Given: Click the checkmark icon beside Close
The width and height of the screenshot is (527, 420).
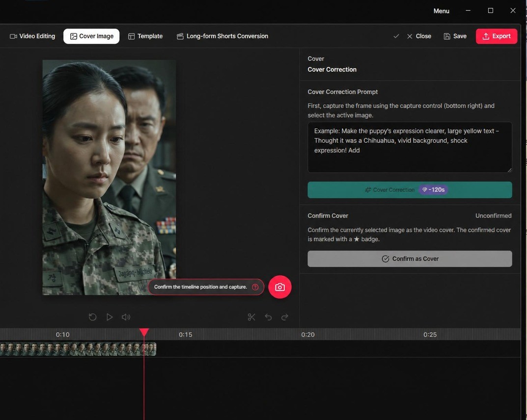Looking at the screenshot, I should (396, 36).
